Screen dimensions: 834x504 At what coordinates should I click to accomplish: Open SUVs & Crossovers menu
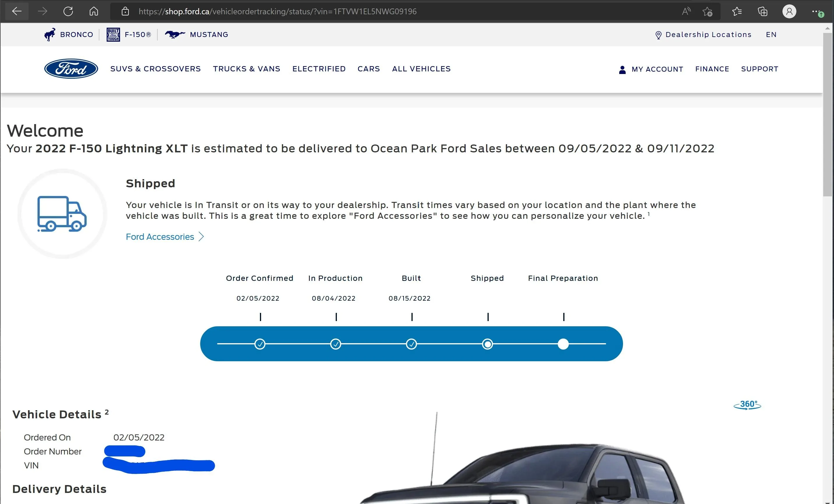click(x=155, y=69)
